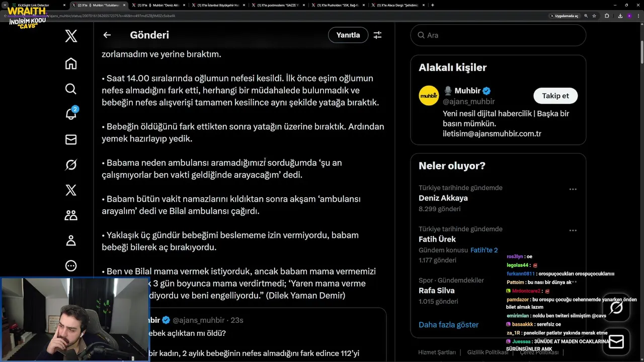This screenshot has width=644, height=362.
Task: Click the back arrow beside Gönderi
Action: click(x=107, y=35)
